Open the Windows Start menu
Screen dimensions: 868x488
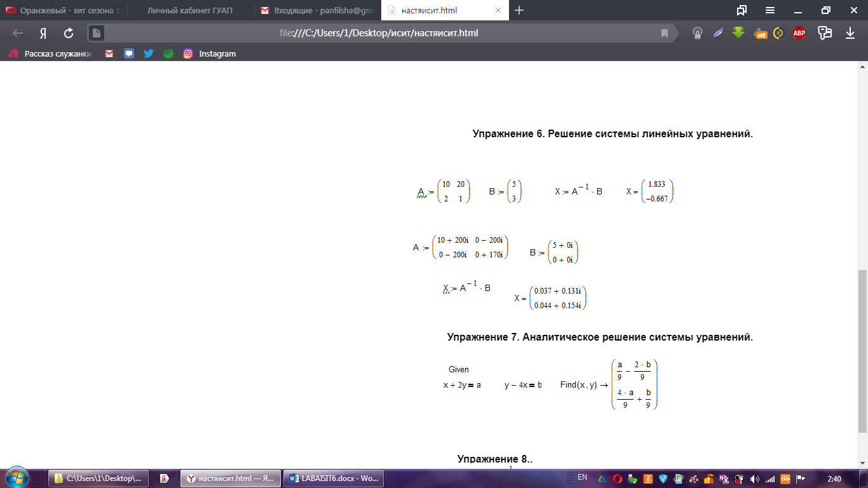pyautogui.click(x=17, y=478)
